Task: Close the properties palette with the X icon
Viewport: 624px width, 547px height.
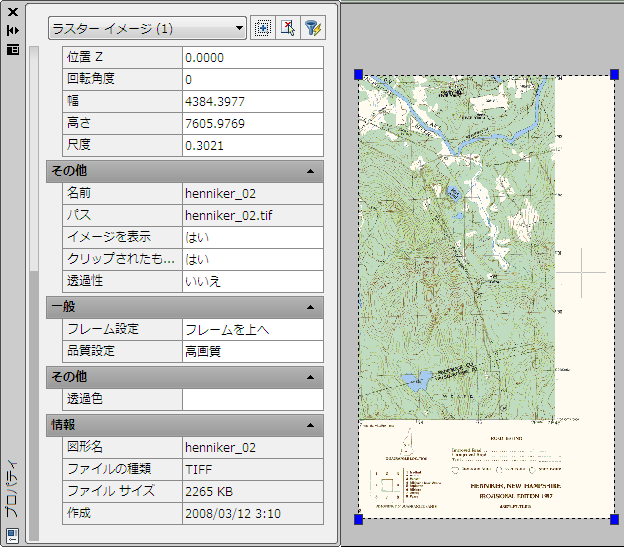Action: coord(13,12)
